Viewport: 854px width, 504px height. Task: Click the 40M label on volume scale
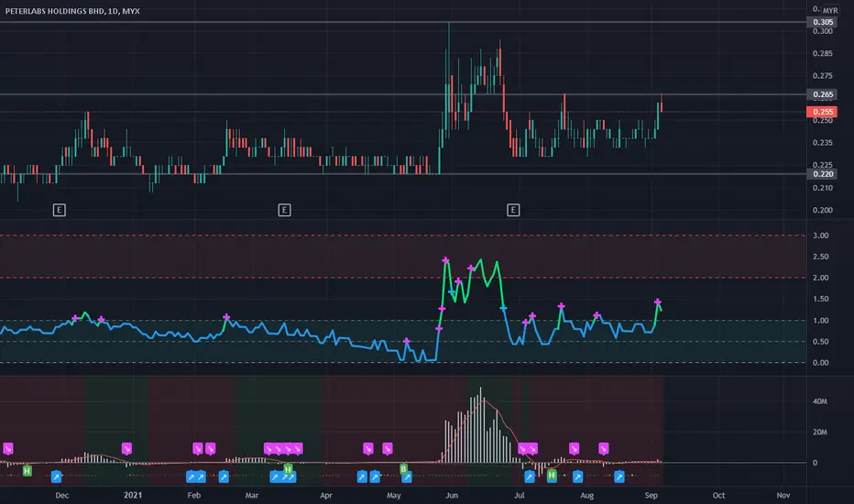[820, 401]
